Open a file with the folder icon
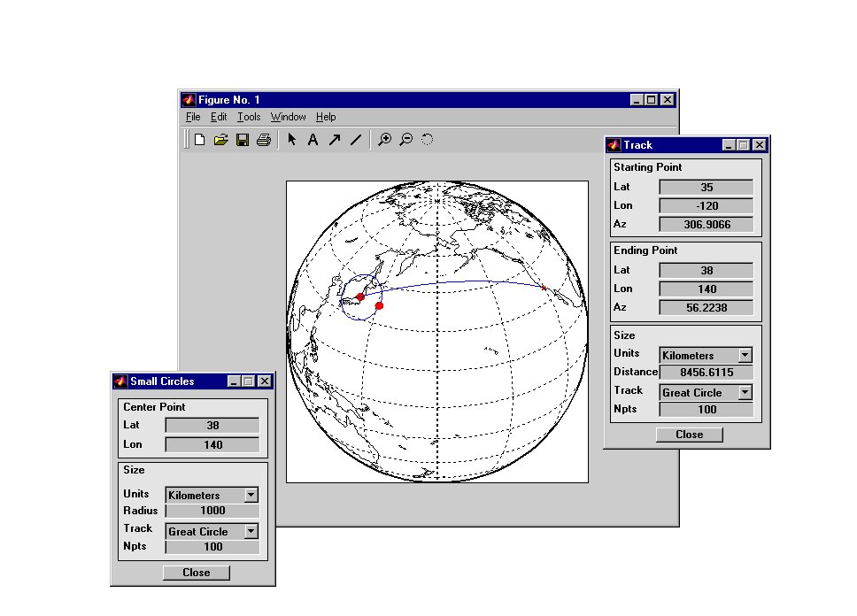The width and height of the screenshot is (857, 616). (220, 140)
